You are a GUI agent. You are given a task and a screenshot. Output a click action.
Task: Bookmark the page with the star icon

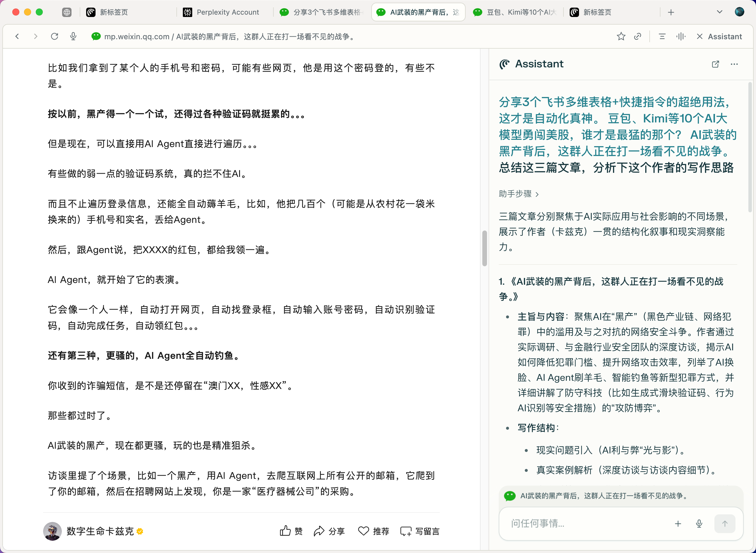(621, 37)
